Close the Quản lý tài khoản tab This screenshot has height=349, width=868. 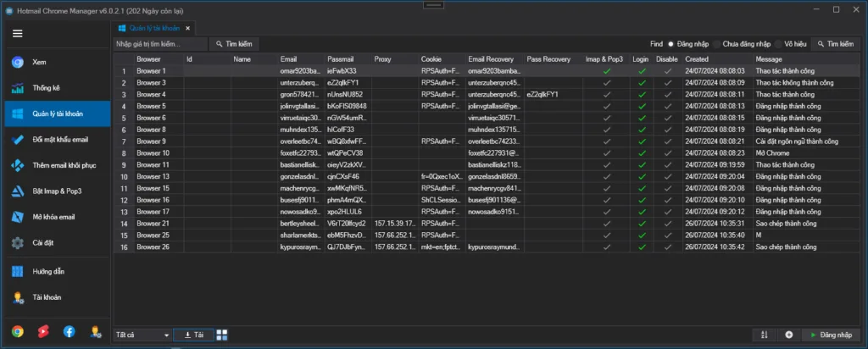pos(187,28)
